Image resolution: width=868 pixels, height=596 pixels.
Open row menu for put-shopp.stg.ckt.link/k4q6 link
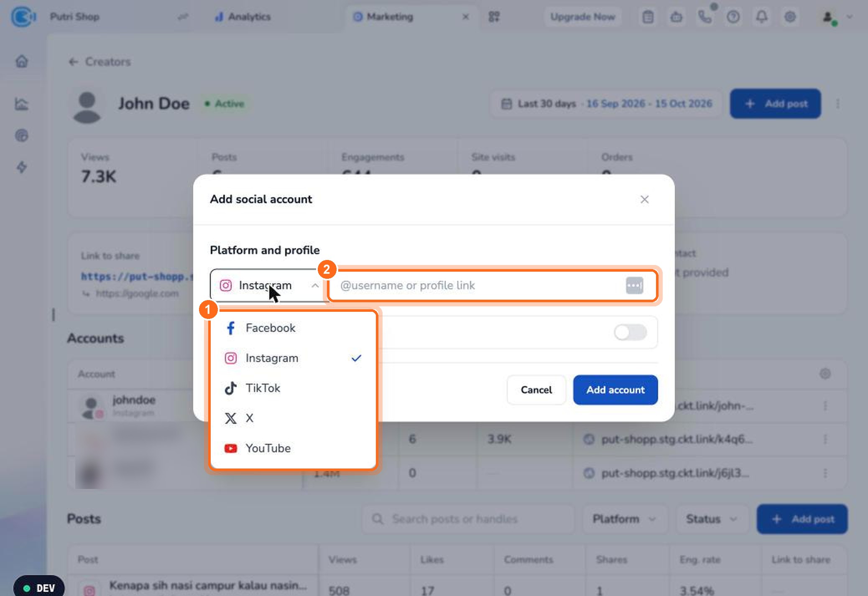(x=825, y=439)
